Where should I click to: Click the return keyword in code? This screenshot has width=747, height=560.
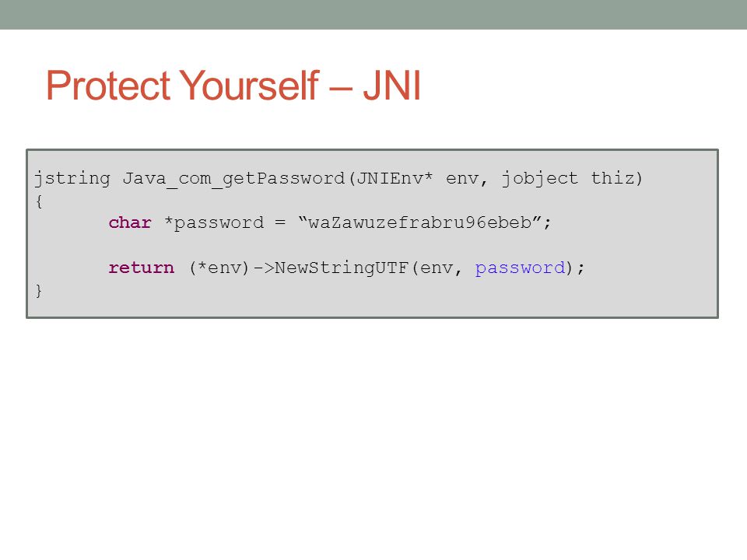142,268
